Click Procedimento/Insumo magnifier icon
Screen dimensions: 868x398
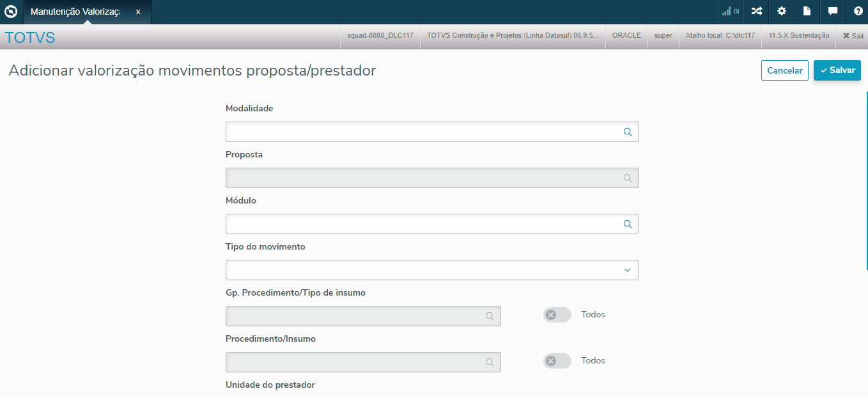click(490, 362)
